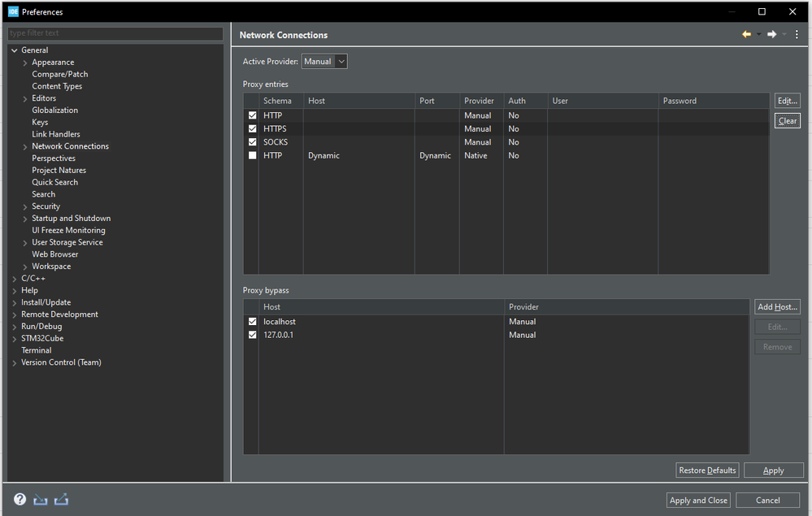Select Link Handlers preferences page
This screenshot has height=516, width=812.
click(56, 134)
